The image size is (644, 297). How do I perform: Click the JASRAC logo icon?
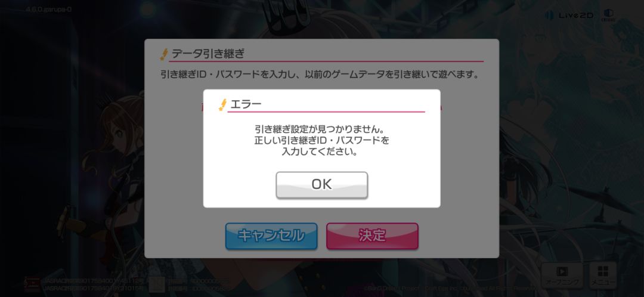pyautogui.click(x=32, y=284)
